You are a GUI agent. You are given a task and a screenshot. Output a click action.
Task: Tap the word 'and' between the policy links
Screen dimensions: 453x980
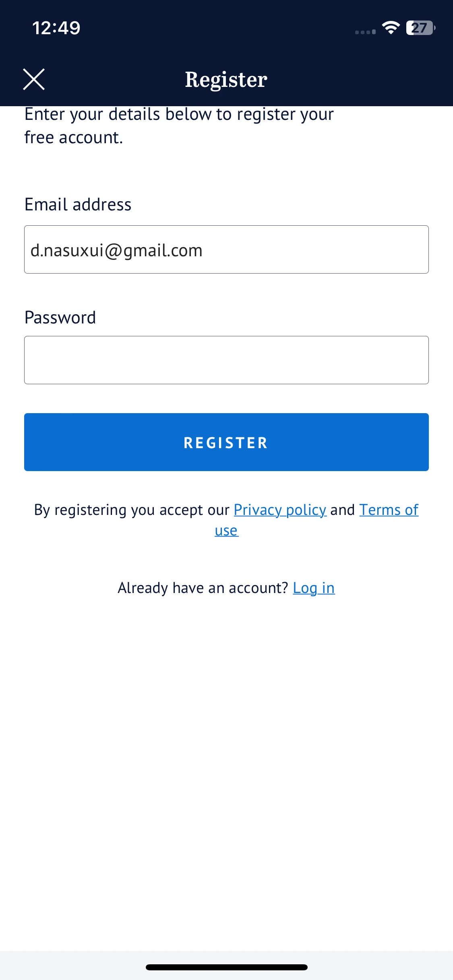click(x=343, y=510)
